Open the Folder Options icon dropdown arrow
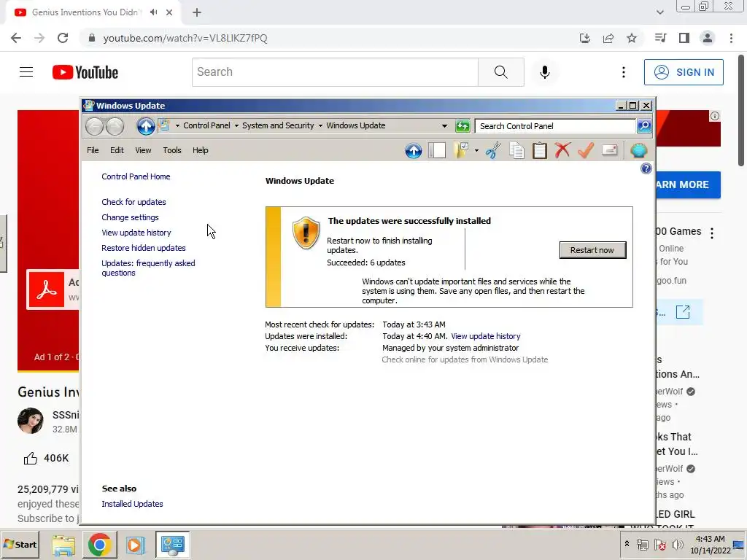Viewport: 747px width, 560px height. click(x=476, y=150)
